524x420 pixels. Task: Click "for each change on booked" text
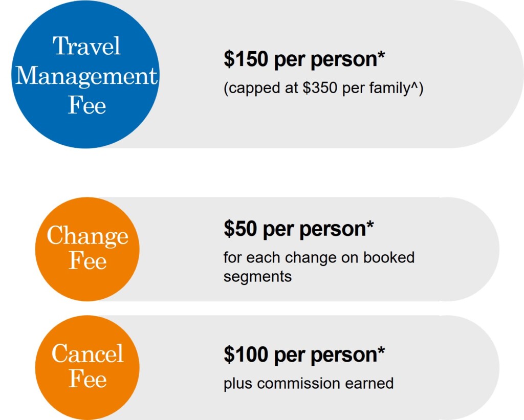pos(319,257)
